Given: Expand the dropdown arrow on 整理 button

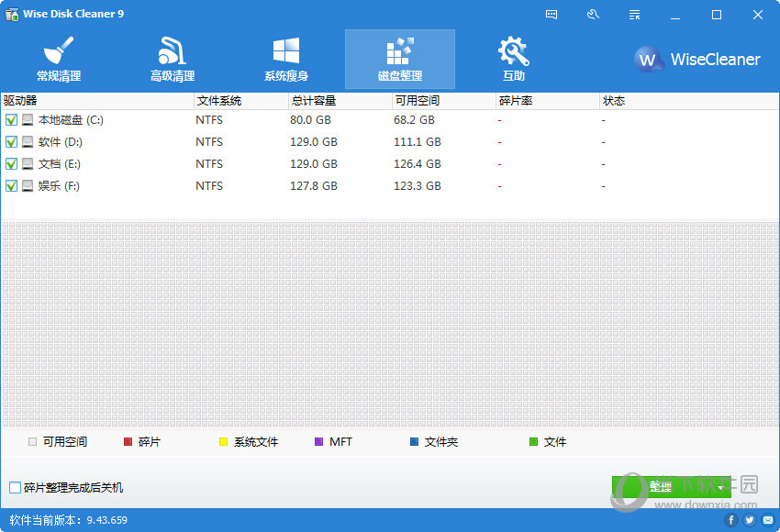Looking at the screenshot, I should coord(721,488).
